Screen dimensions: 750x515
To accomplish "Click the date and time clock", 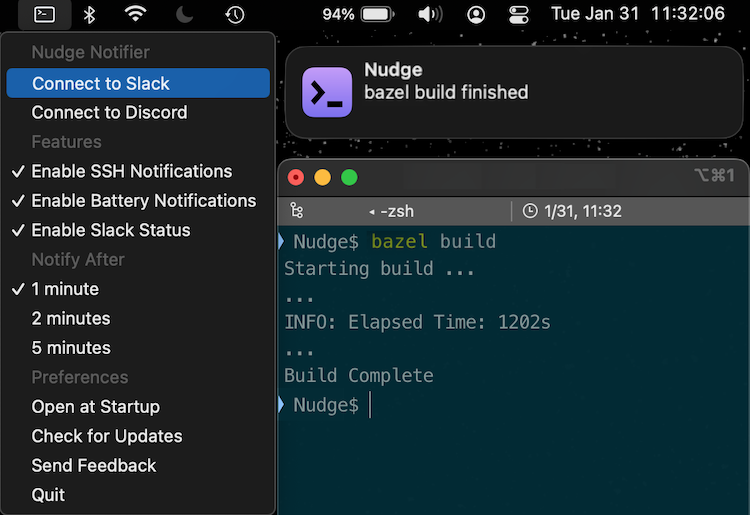I will pyautogui.click(x=638, y=13).
